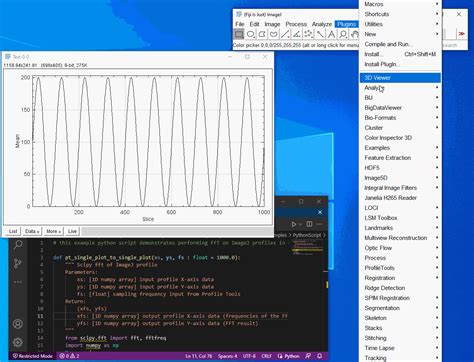
Task: Expand the Macros submenu
Action: pos(400,4)
